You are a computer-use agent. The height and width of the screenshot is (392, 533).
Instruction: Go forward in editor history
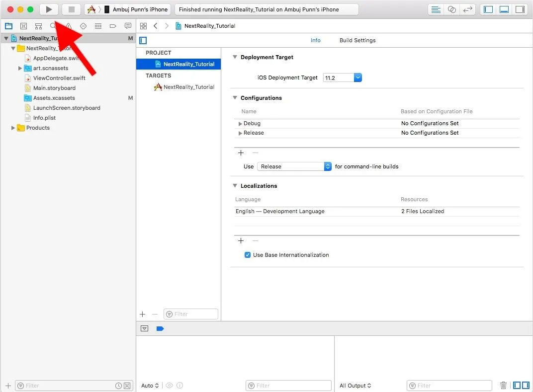click(x=167, y=26)
